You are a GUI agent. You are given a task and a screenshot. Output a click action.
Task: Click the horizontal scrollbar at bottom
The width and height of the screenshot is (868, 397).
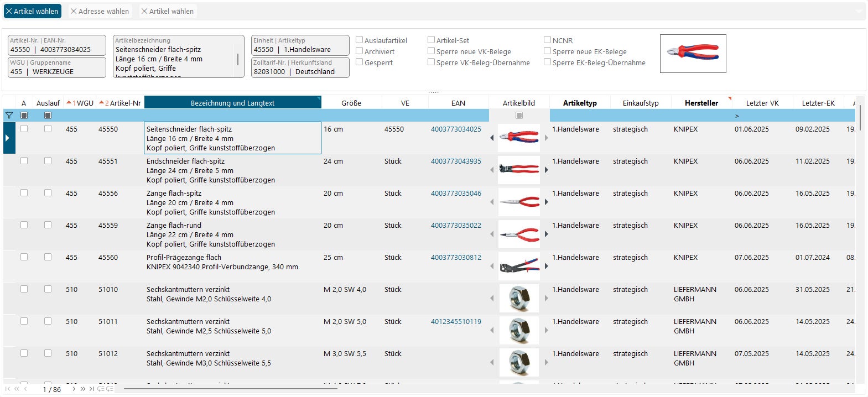[x=230, y=389]
